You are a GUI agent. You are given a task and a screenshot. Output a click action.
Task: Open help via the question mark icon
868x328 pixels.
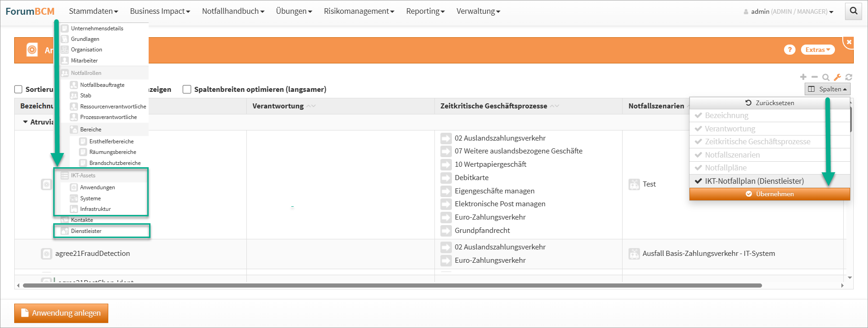click(789, 50)
